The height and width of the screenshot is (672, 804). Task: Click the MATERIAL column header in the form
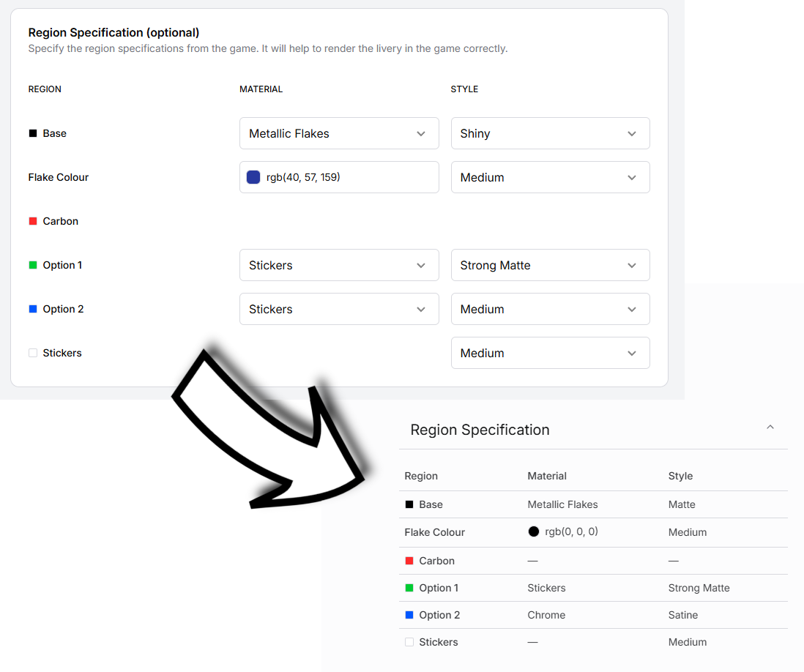point(261,89)
